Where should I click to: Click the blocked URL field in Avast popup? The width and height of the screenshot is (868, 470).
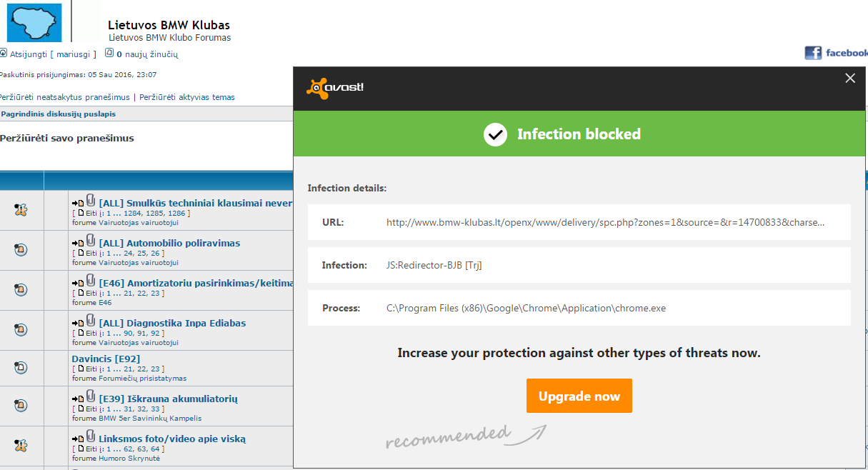(x=604, y=222)
